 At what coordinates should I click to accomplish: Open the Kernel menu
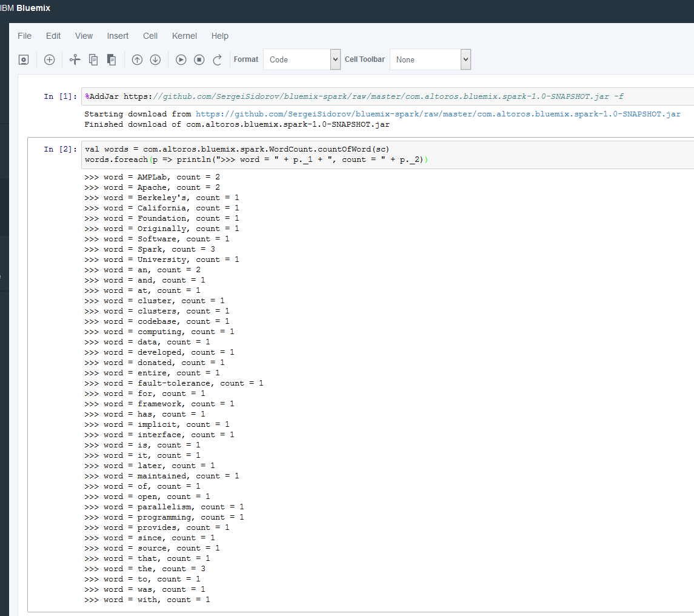point(184,36)
